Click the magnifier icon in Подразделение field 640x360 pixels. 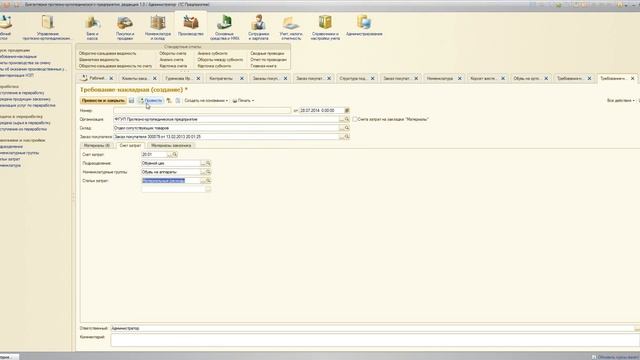coord(208,163)
